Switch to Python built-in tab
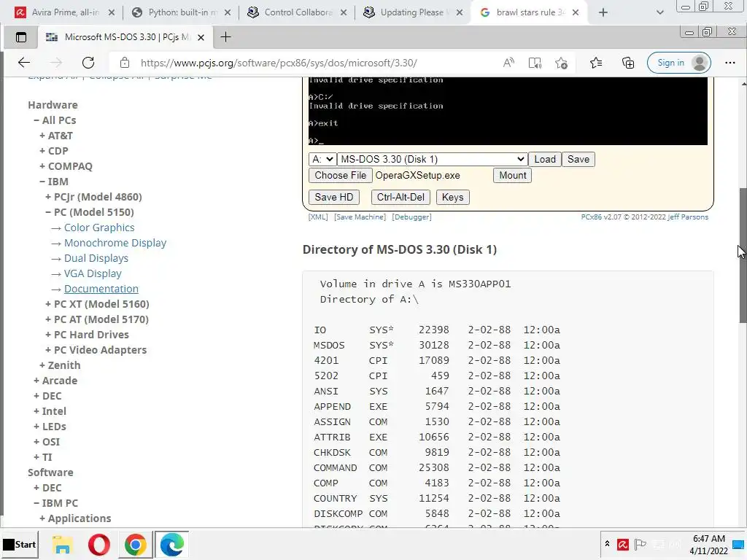This screenshot has height=560, width=747. tap(181, 12)
